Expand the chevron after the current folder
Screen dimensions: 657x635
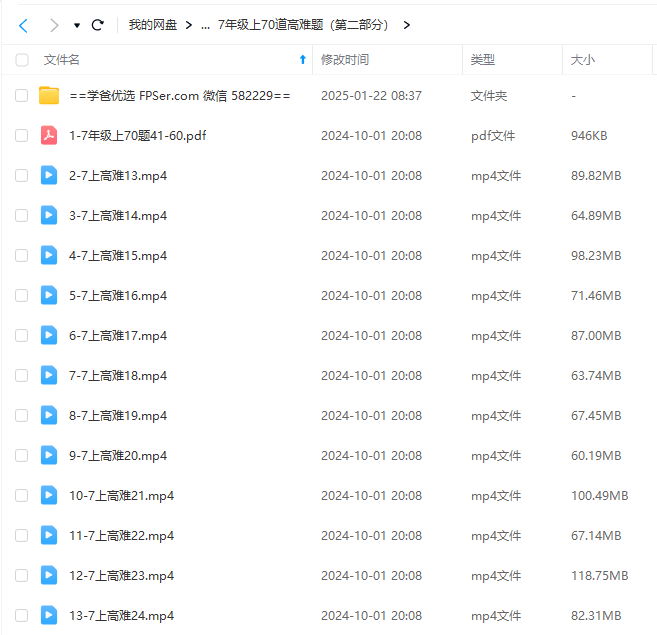(406, 26)
